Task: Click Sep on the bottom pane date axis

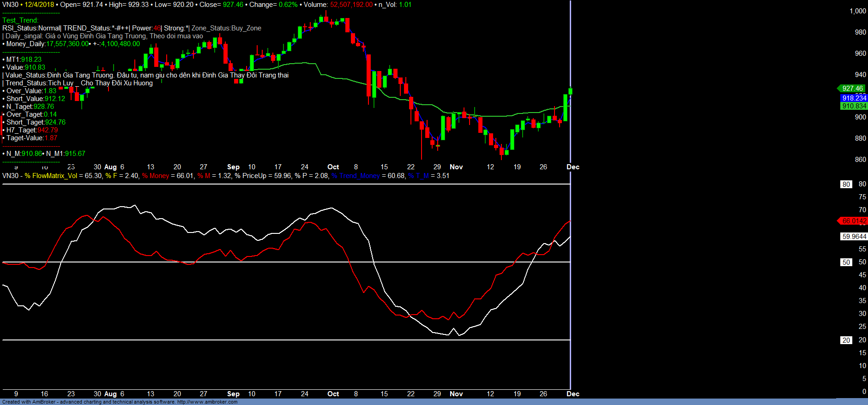Action: [233, 394]
